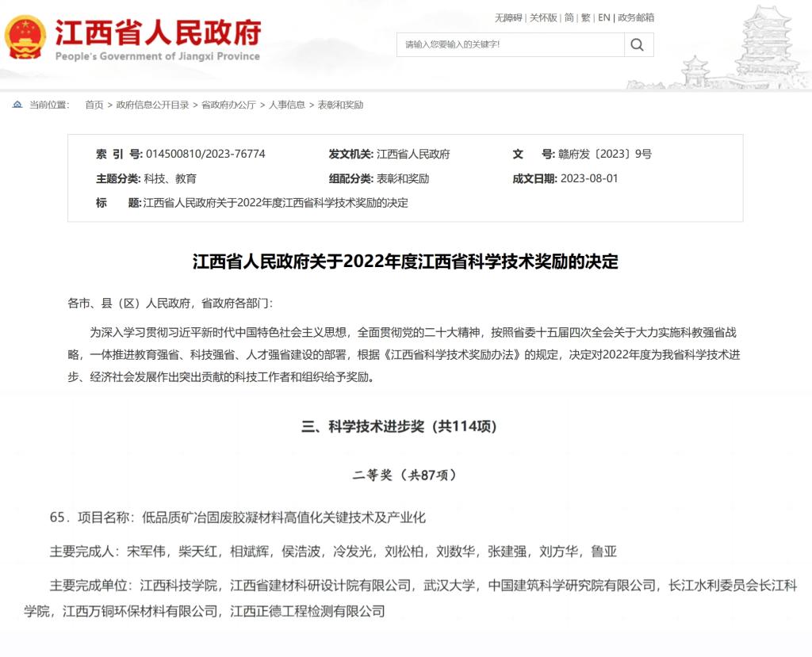Click the bold article title heading

point(405,262)
